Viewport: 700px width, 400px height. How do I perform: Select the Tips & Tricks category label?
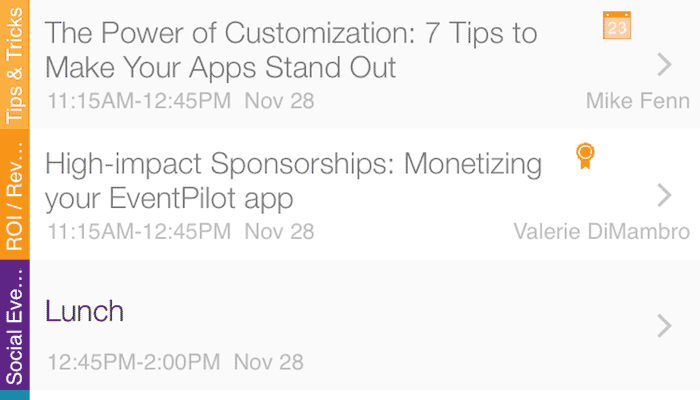point(15,64)
